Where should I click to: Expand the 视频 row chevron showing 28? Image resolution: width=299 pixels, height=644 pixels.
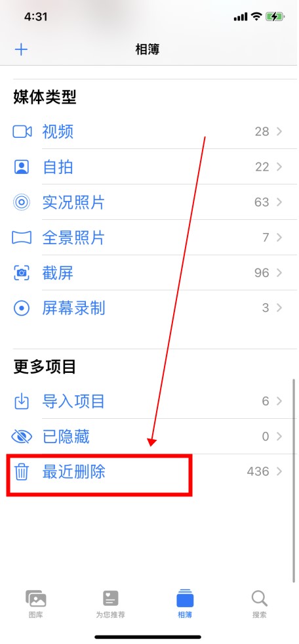[x=279, y=132]
